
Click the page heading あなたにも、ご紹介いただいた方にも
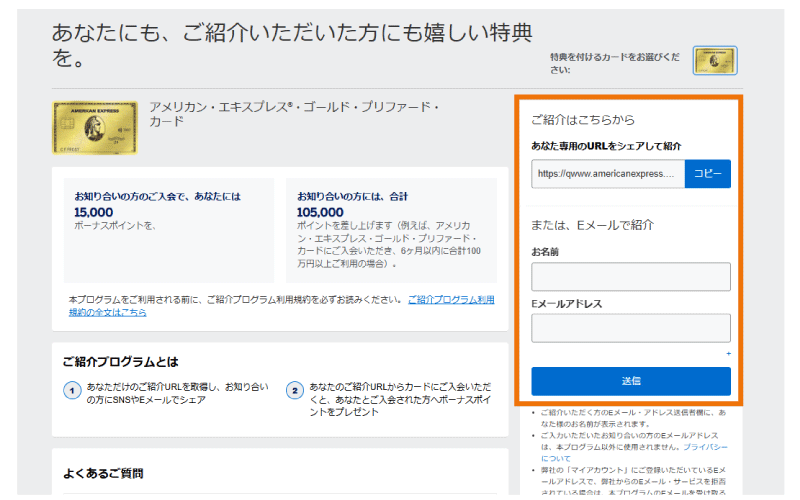point(292,45)
